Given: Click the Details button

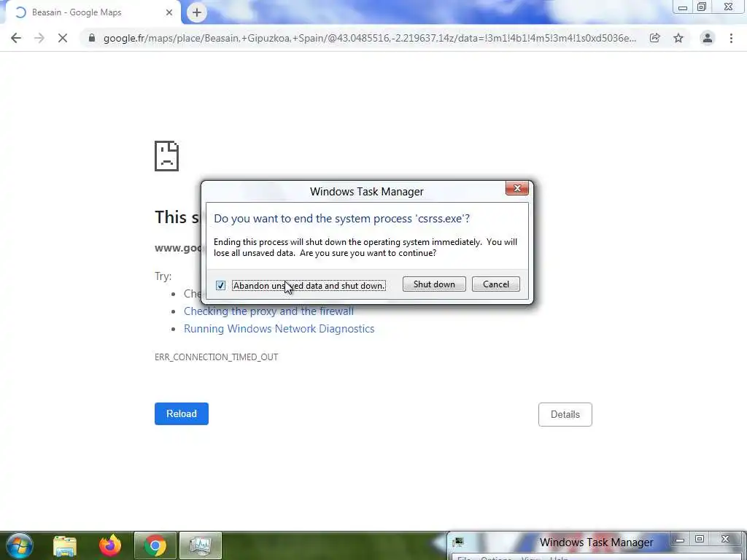Looking at the screenshot, I should point(565,415).
